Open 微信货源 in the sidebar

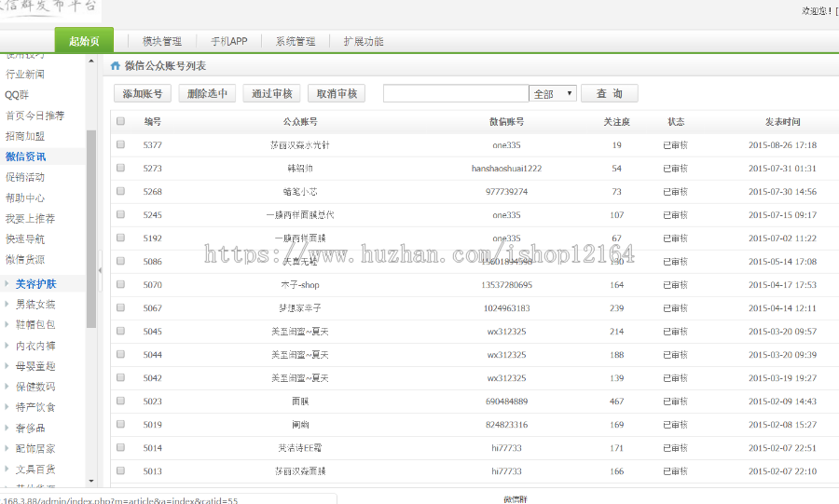(25, 259)
